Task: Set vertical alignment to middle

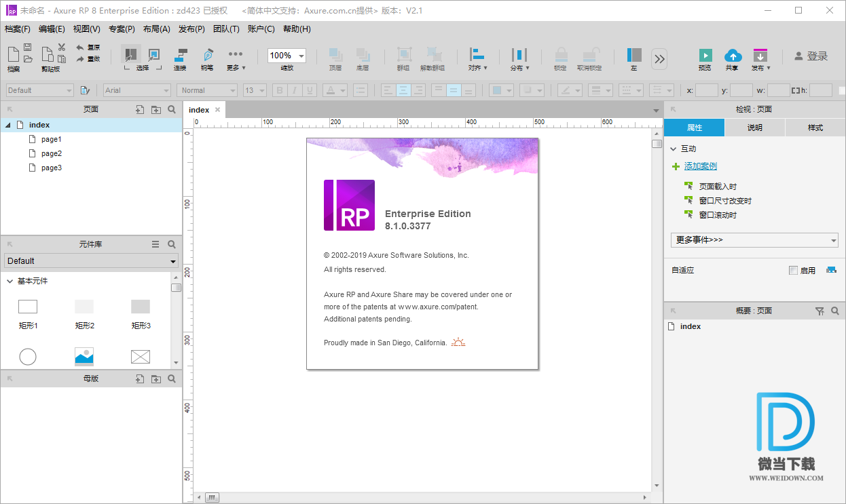Action: coord(454,90)
